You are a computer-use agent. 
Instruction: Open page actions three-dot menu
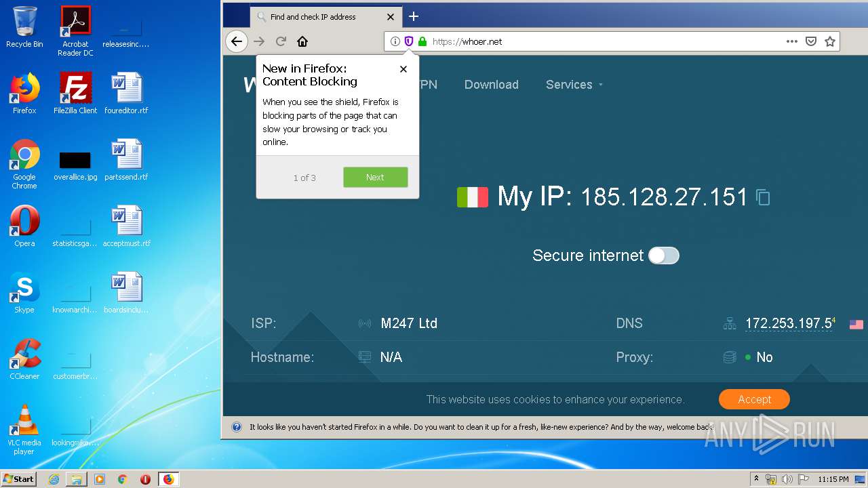792,41
